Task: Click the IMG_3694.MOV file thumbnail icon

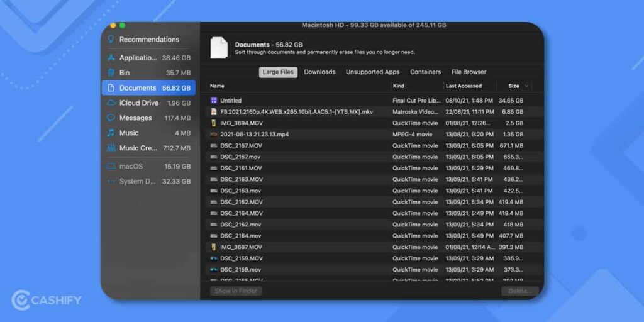Action: click(214, 123)
